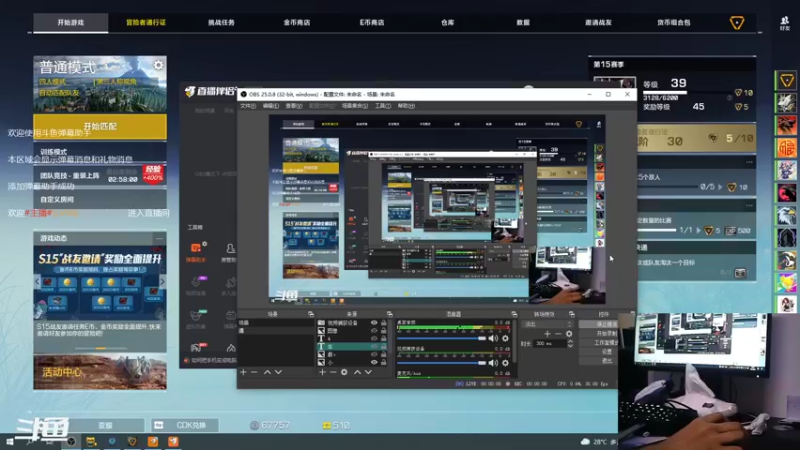
Task: Move source up in OBS sources panel
Action: [357, 372]
